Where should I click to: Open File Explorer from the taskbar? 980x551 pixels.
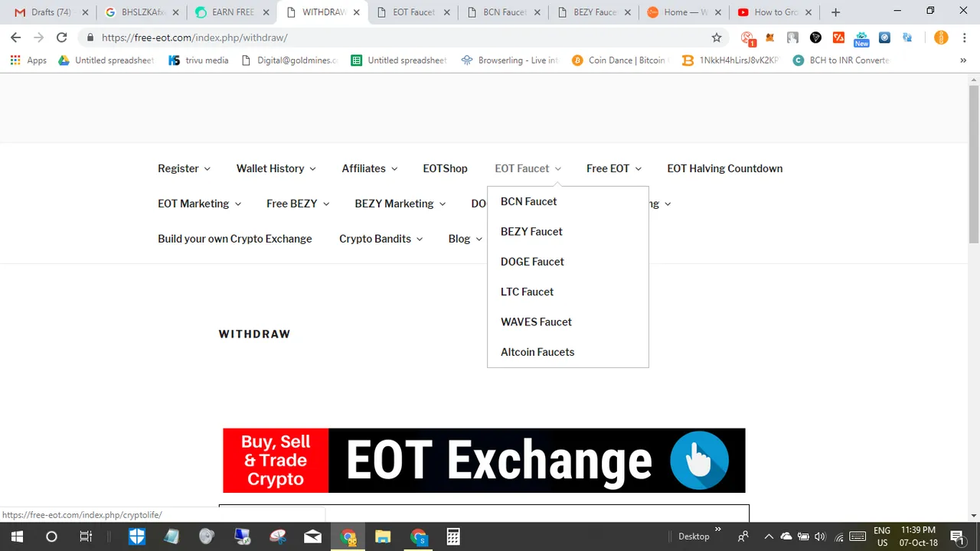point(383,536)
